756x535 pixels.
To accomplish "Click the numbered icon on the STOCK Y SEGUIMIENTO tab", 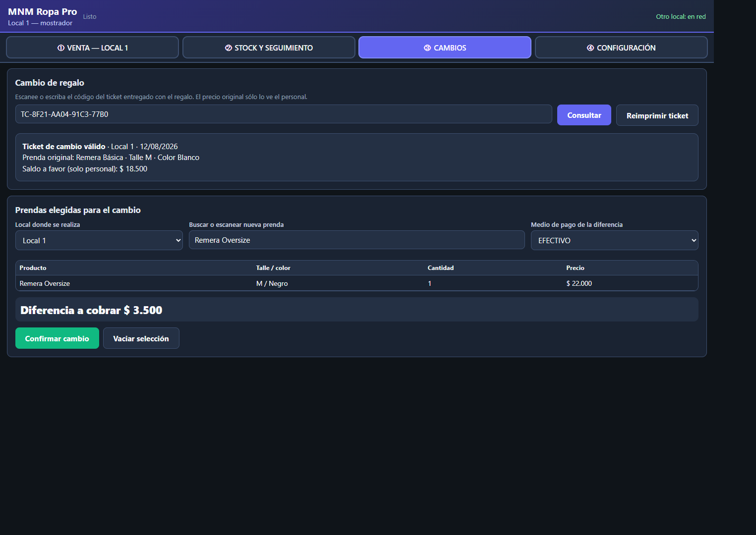I will tap(229, 48).
